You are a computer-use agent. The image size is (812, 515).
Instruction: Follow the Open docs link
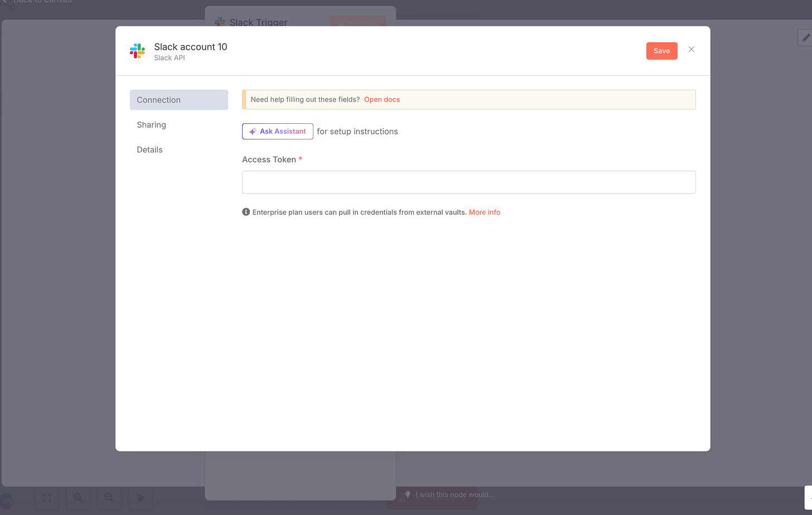pyautogui.click(x=382, y=99)
